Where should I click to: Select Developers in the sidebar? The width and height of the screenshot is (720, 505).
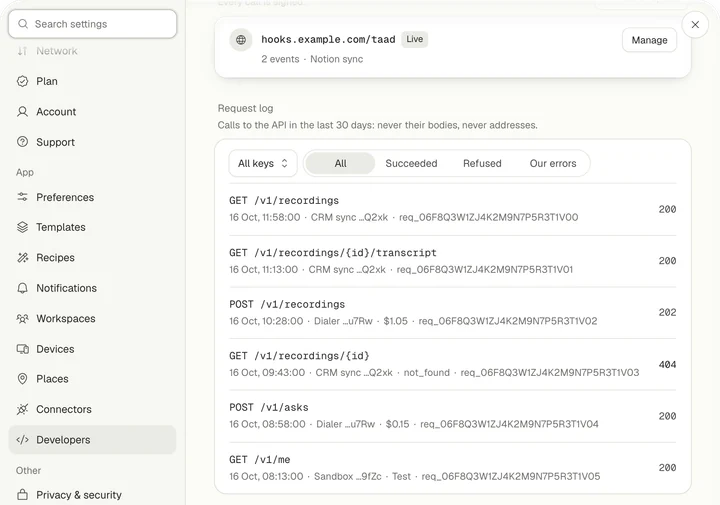pos(92,439)
